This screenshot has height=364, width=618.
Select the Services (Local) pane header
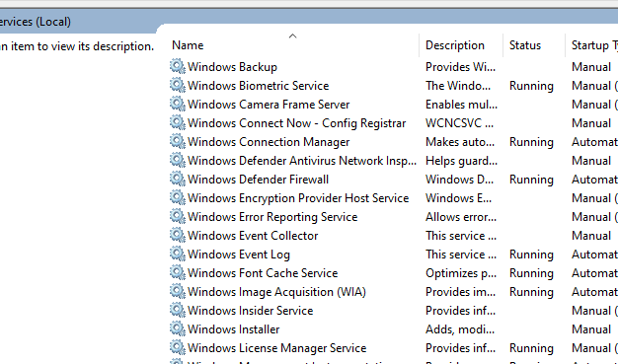coord(36,22)
